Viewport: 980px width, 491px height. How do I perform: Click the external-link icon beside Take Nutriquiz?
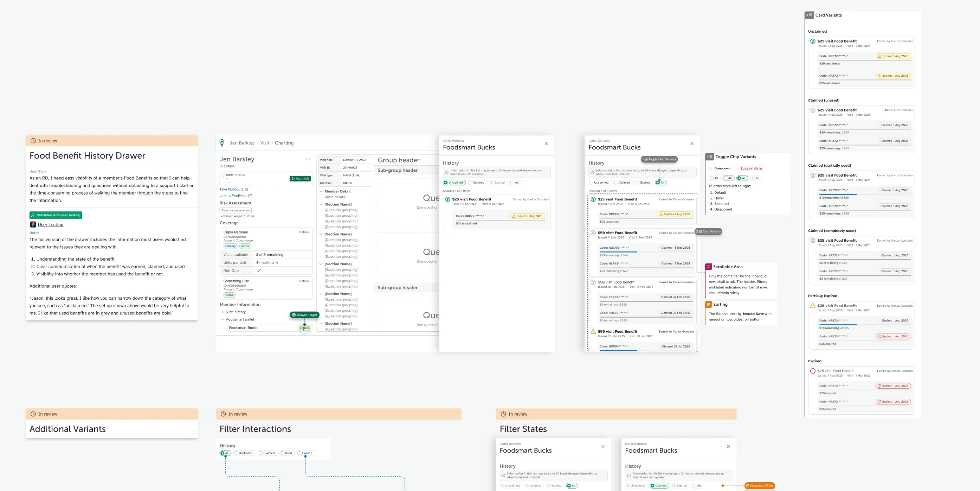[246, 189]
